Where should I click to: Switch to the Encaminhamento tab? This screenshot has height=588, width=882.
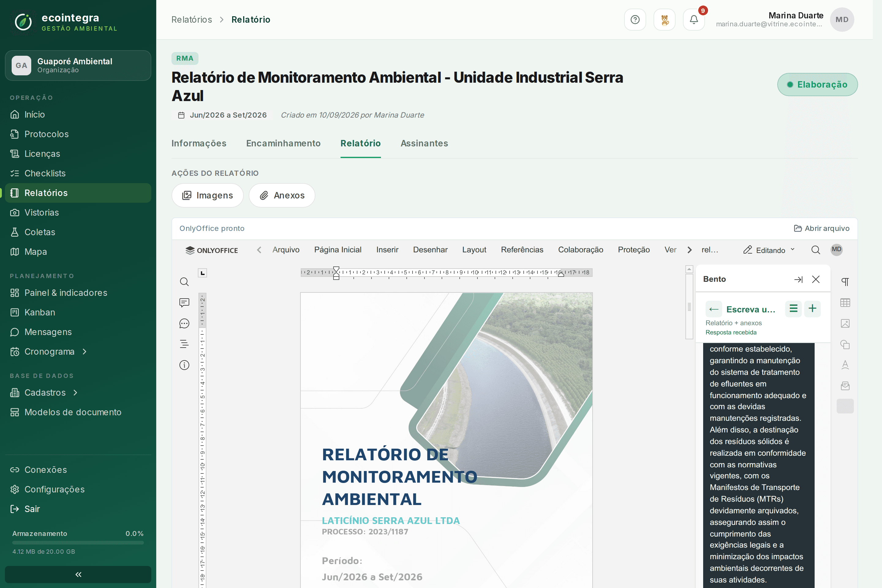pos(283,143)
